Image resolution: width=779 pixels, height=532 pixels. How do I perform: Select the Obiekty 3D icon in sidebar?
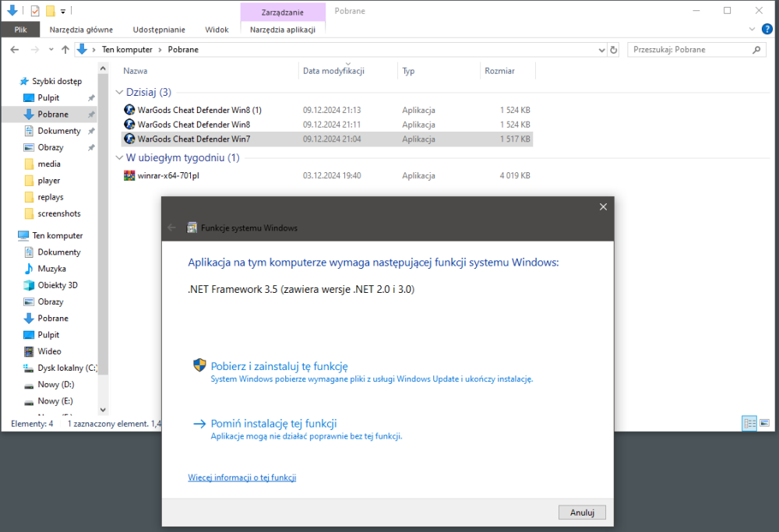coord(29,285)
